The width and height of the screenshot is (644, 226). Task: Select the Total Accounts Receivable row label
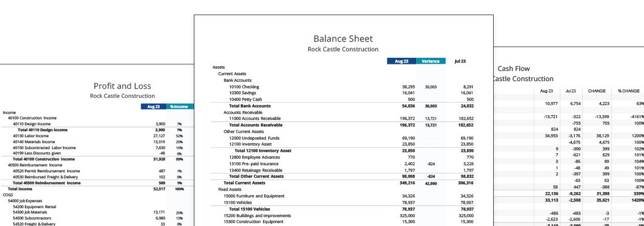pyautogui.click(x=255, y=125)
